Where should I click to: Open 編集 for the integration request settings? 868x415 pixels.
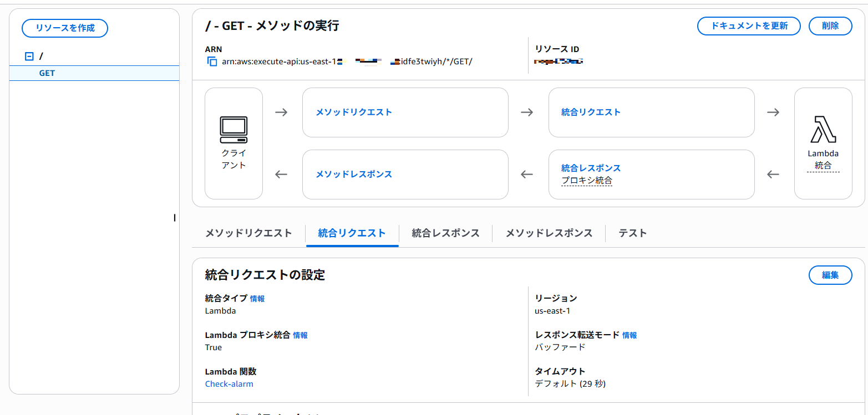click(830, 275)
